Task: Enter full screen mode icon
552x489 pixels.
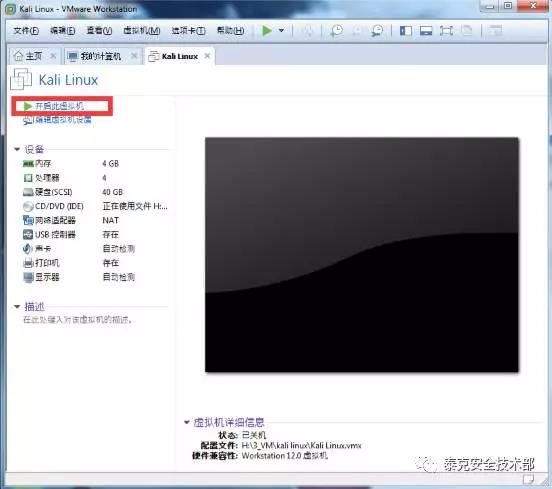Action: click(446, 31)
